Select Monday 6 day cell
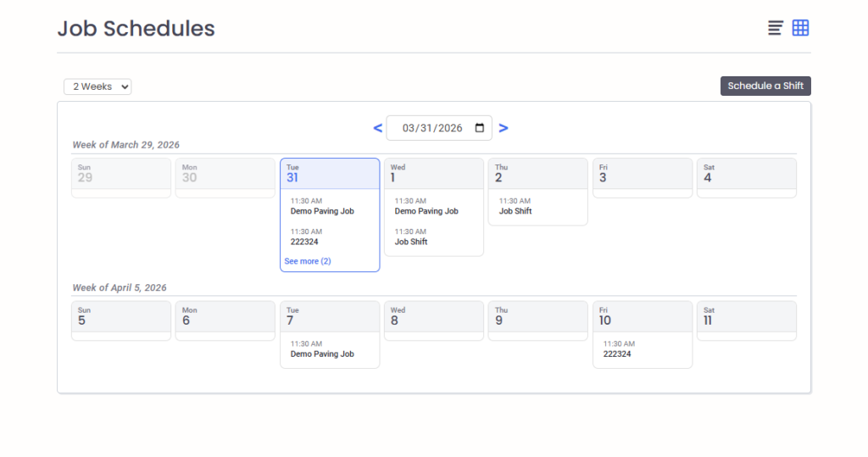 225,320
